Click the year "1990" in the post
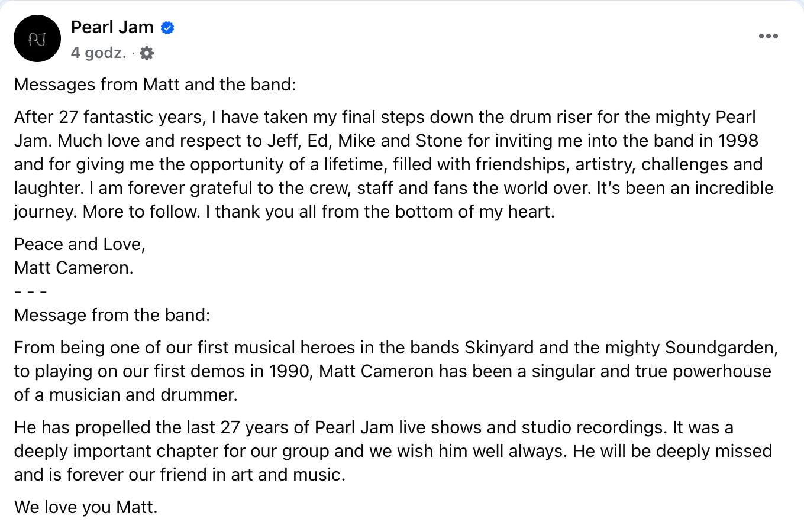Image resolution: width=804 pixels, height=532 pixels. (x=290, y=371)
